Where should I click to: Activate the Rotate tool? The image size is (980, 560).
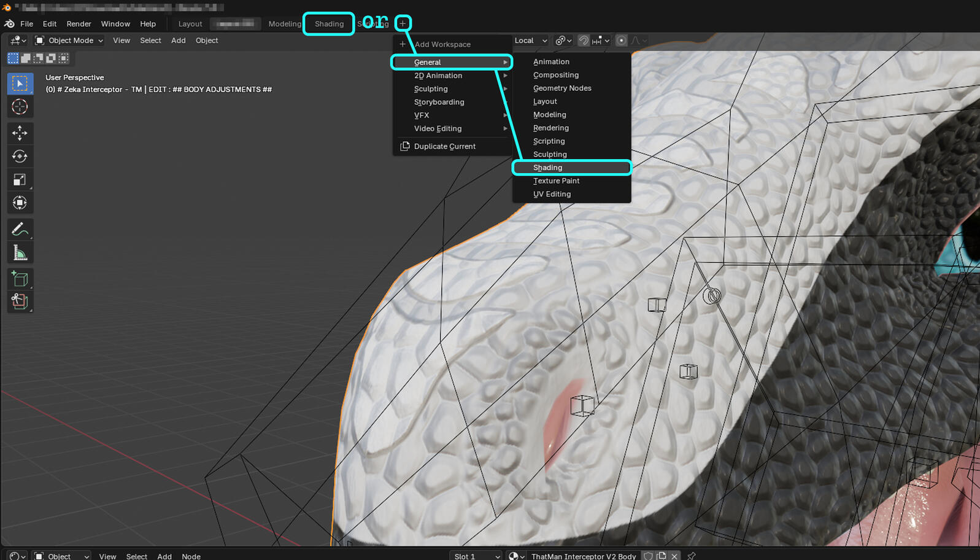[20, 156]
